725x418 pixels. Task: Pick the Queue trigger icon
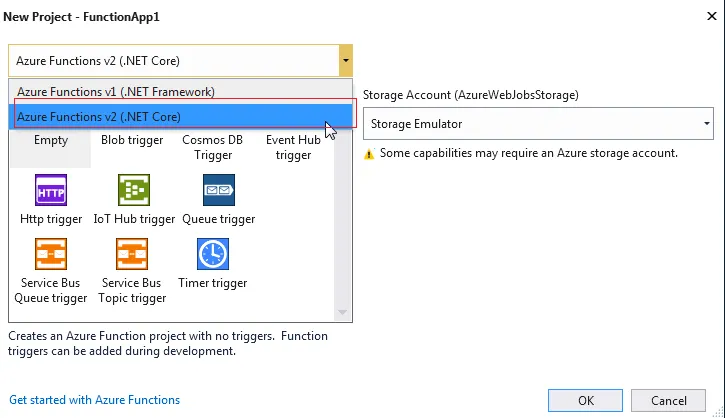click(x=219, y=190)
